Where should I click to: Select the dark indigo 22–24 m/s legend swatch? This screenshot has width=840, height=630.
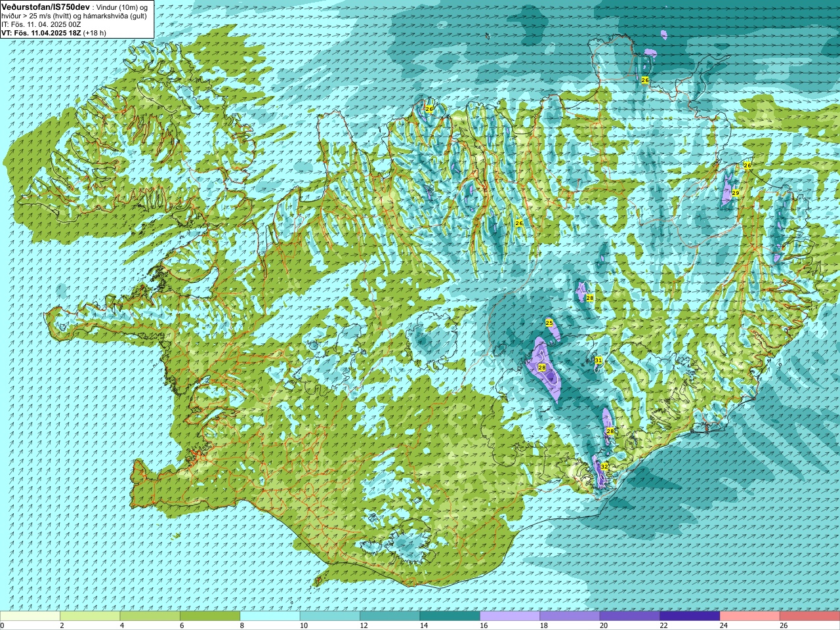(690, 616)
